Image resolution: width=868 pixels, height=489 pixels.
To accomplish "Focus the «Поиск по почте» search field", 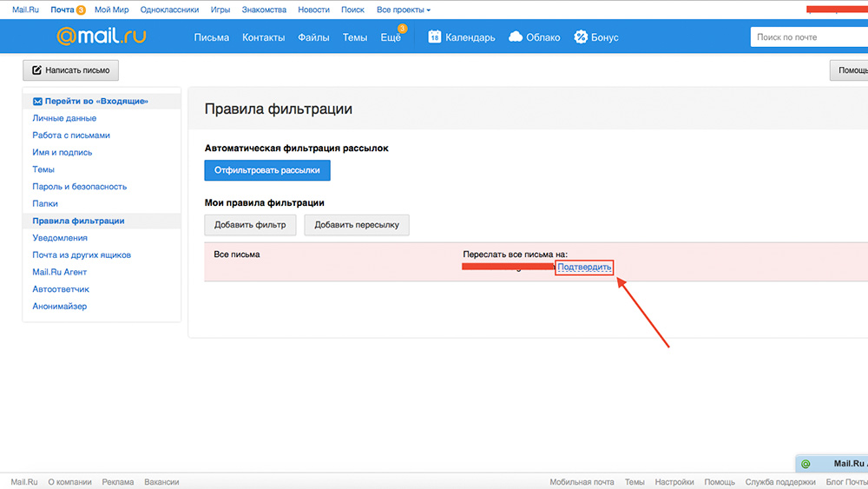I will (x=807, y=37).
